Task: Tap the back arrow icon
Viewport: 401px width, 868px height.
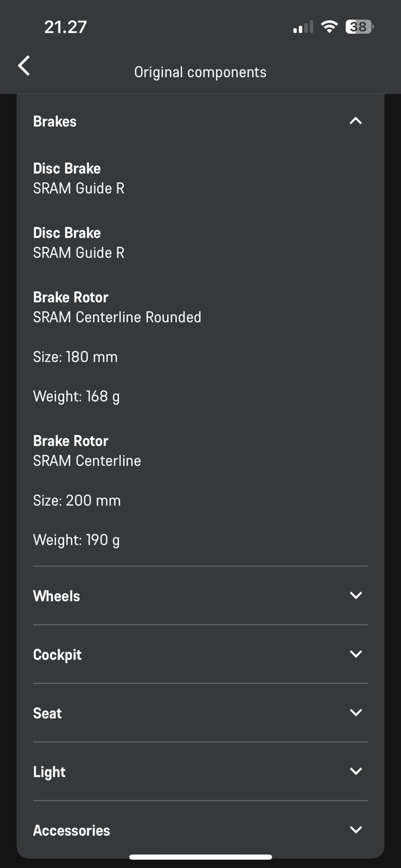Action: point(24,66)
